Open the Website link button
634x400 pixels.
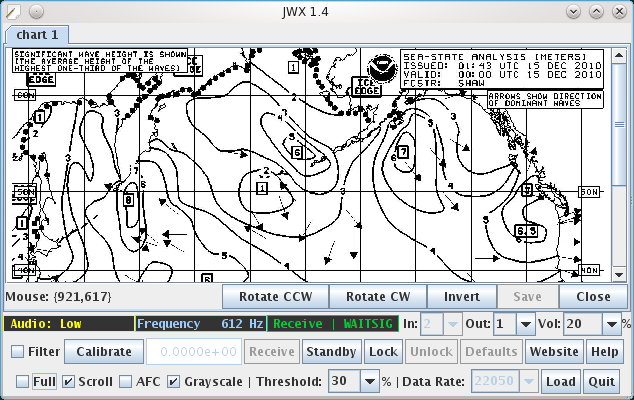tap(554, 352)
